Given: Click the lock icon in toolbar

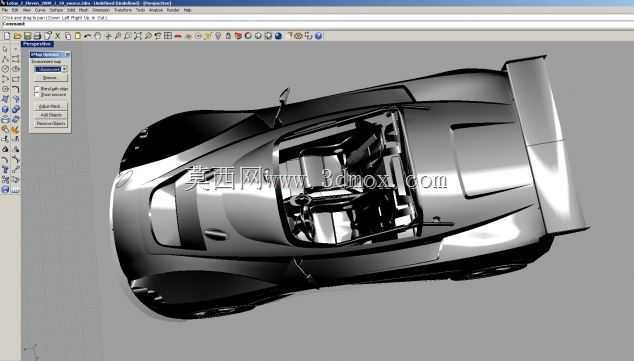Looking at the screenshot, I should (228, 36).
